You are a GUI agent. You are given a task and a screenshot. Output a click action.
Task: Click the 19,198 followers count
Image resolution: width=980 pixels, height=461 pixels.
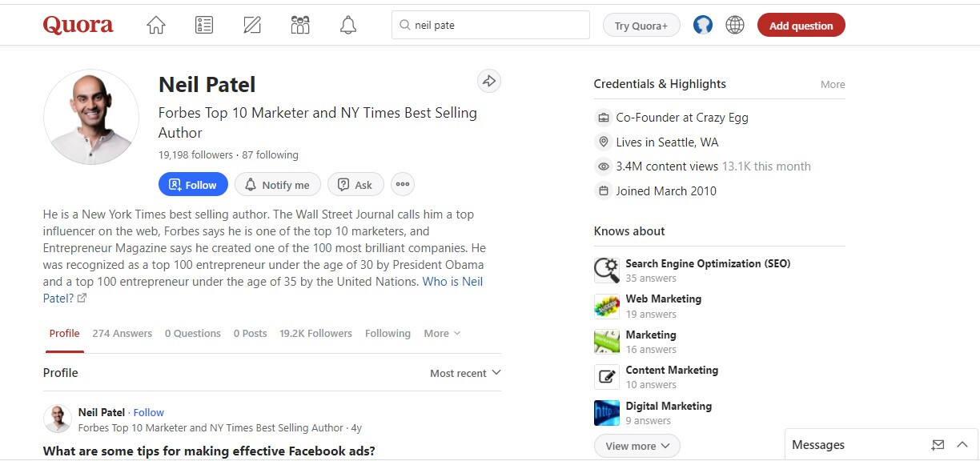(x=195, y=155)
